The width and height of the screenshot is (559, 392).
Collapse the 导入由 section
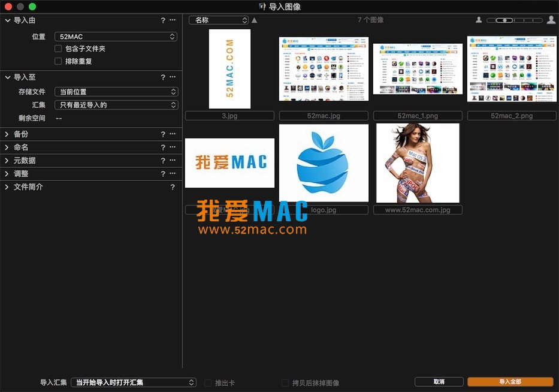pos(7,20)
